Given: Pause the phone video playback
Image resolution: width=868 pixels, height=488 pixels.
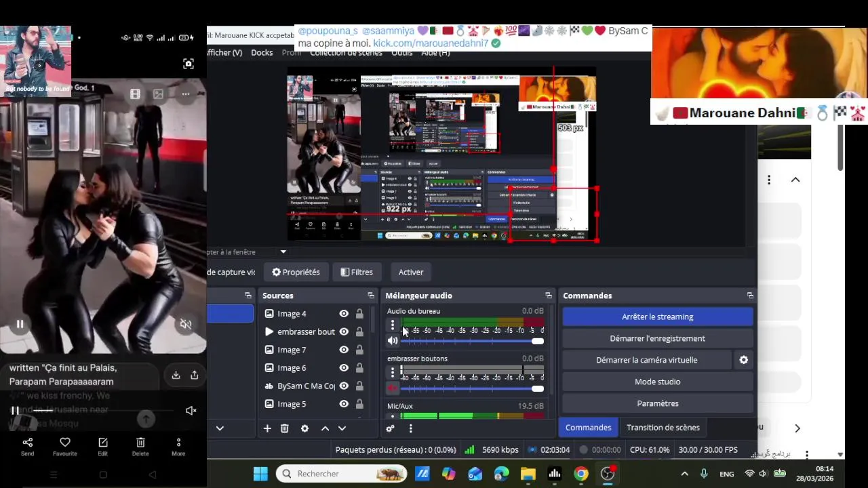Looking at the screenshot, I should (x=15, y=410).
